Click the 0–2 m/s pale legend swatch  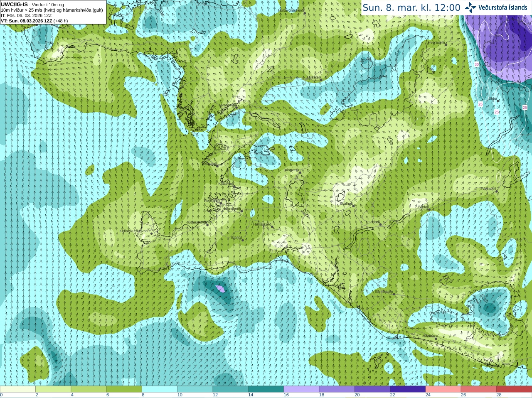17,389
